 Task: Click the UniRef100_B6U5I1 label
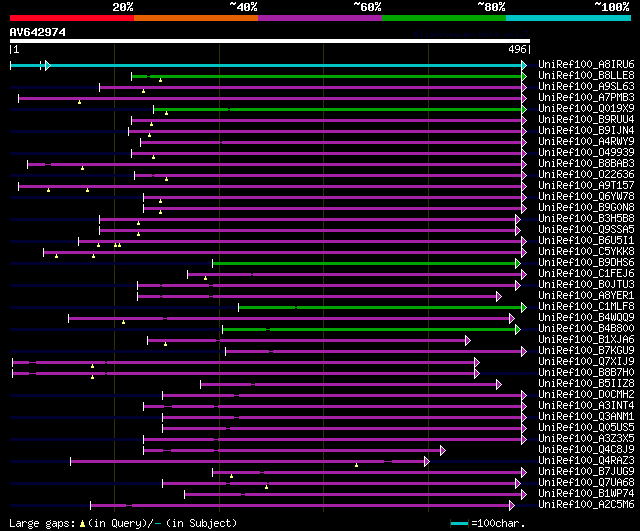point(586,241)
